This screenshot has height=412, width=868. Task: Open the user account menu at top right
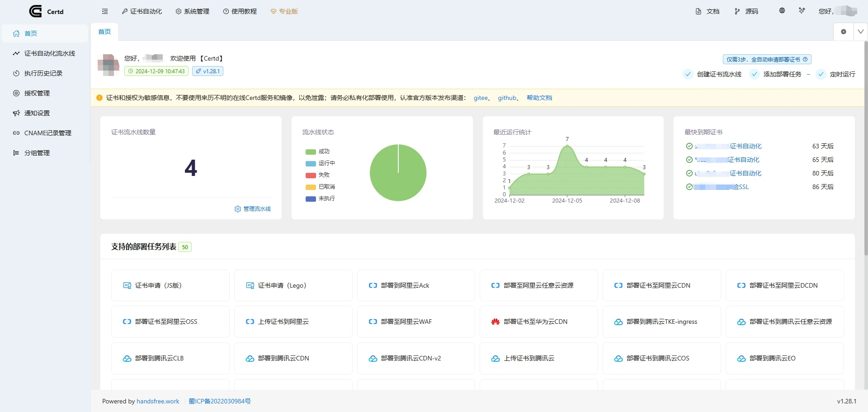(838, 11)
